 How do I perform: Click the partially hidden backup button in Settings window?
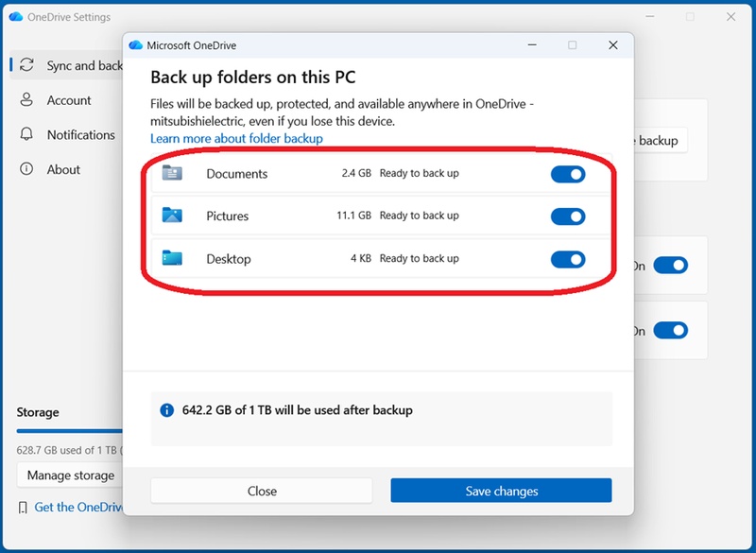click(661, 140)
